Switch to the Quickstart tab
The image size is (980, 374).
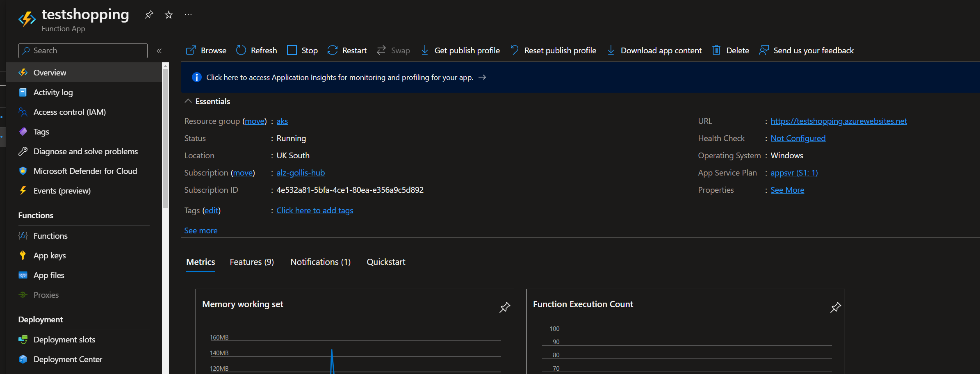[x=386, y=262]
